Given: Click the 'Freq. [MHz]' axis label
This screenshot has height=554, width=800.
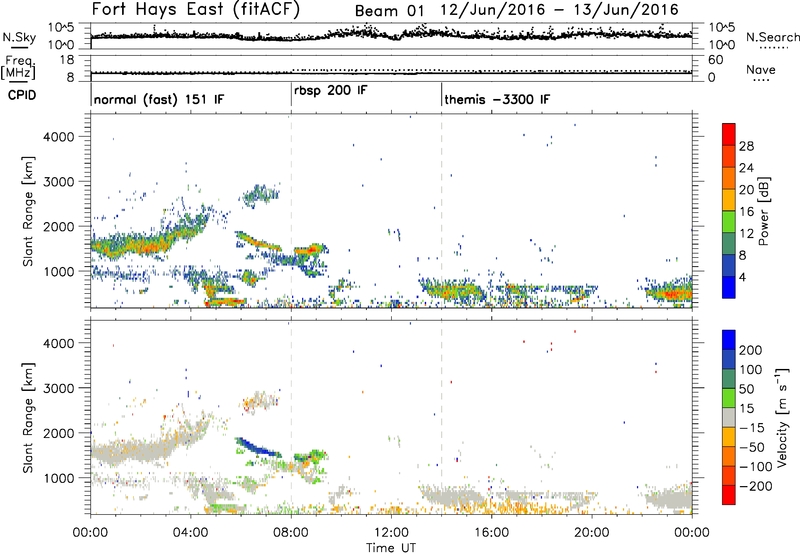Looking at the screenshot, I should pyautogui.click(x=19, y=68).
